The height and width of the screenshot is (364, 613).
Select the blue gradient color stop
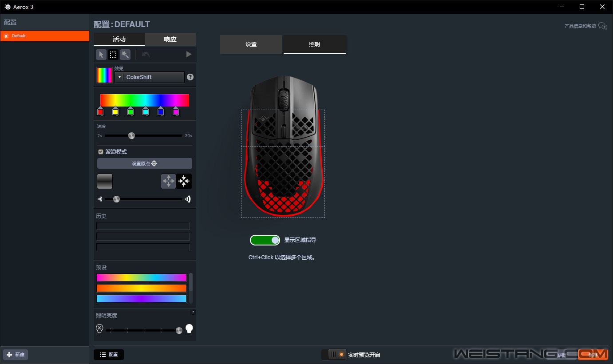tap(161, 111)
